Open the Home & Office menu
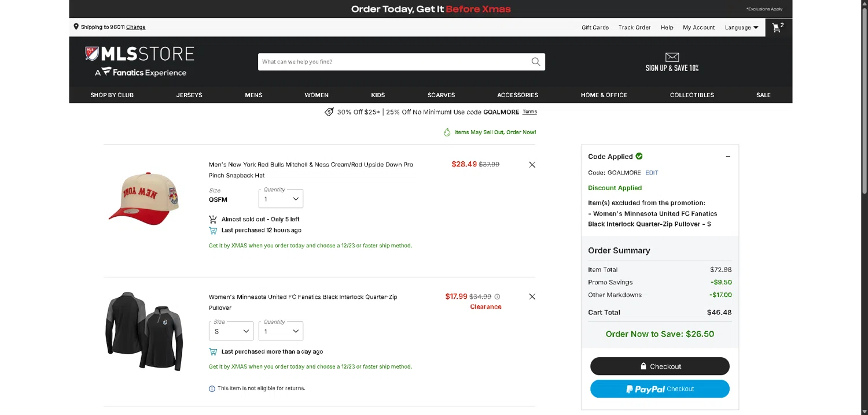The image size is (868, 415). pos(604,95)
